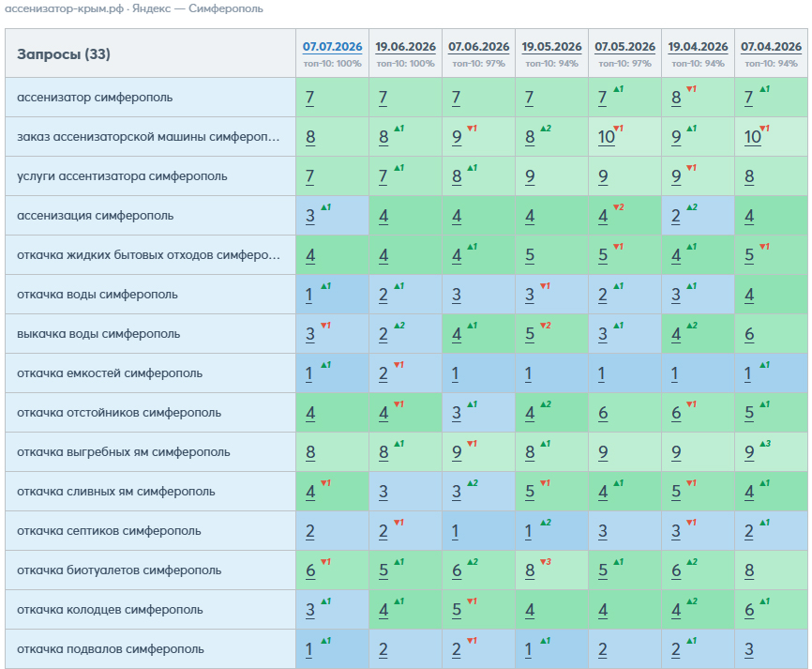Select the query откачка подвалов симферополь

(111, 648)
